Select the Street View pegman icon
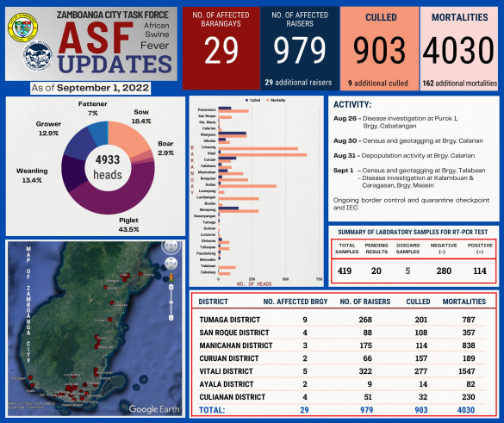The width and height of the screenshot is (504, 423). [x=171, y=277]
